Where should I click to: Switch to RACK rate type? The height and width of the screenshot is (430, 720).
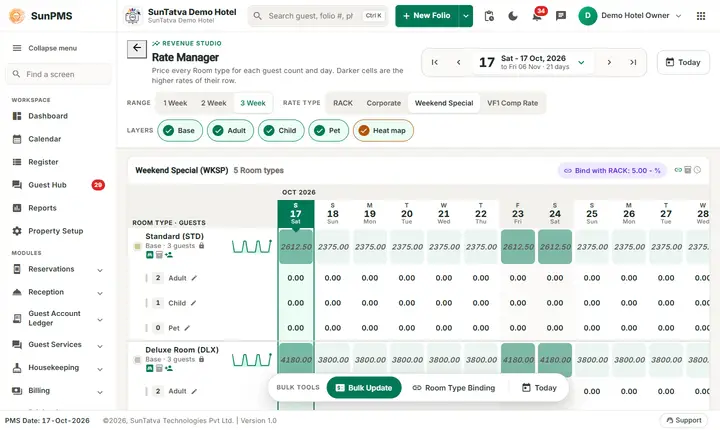[x=343, y=103]
